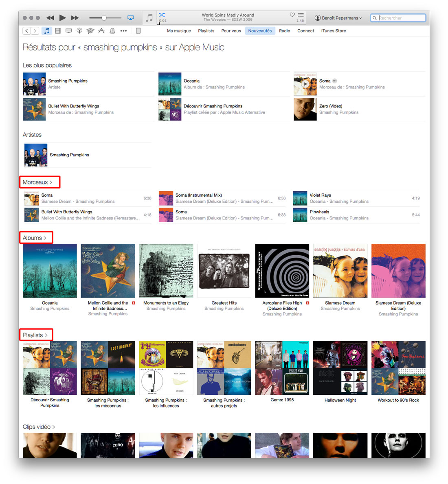The image size is (448, 484).
Task: Go back with the left chevron button
Action: pyautogui.click(x=27, y=31)
